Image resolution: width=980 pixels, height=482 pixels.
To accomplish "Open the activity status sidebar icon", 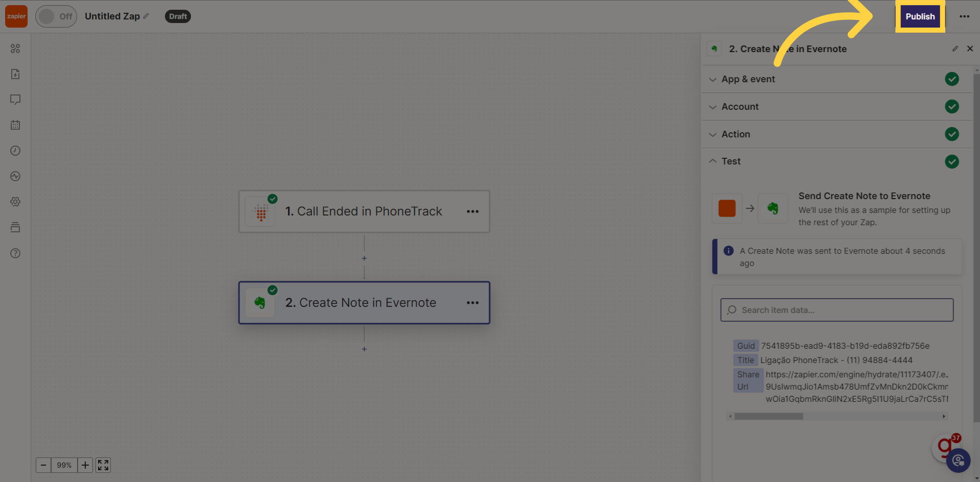I will [15, 176].
